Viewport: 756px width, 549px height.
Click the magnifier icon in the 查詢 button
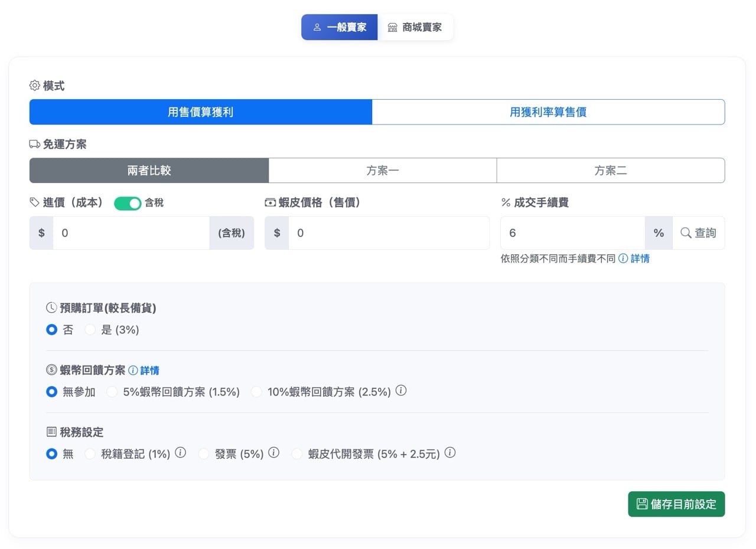686,233
